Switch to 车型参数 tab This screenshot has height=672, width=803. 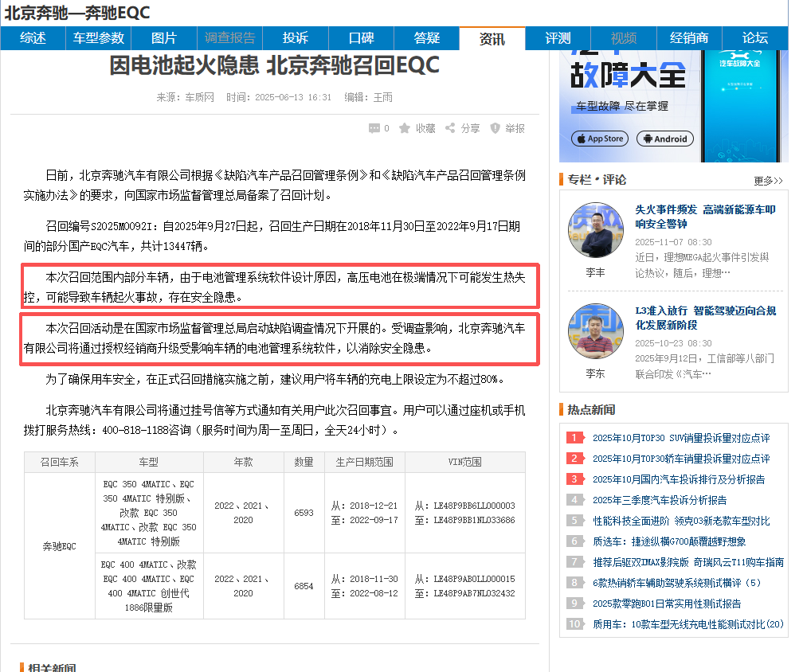99,38
